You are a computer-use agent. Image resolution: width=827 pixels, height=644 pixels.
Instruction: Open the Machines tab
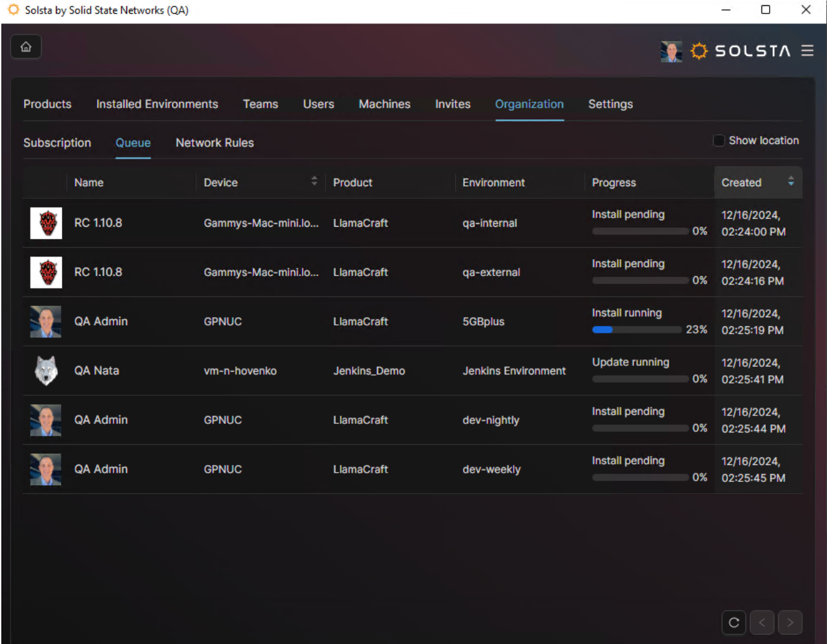click(385, 104)
